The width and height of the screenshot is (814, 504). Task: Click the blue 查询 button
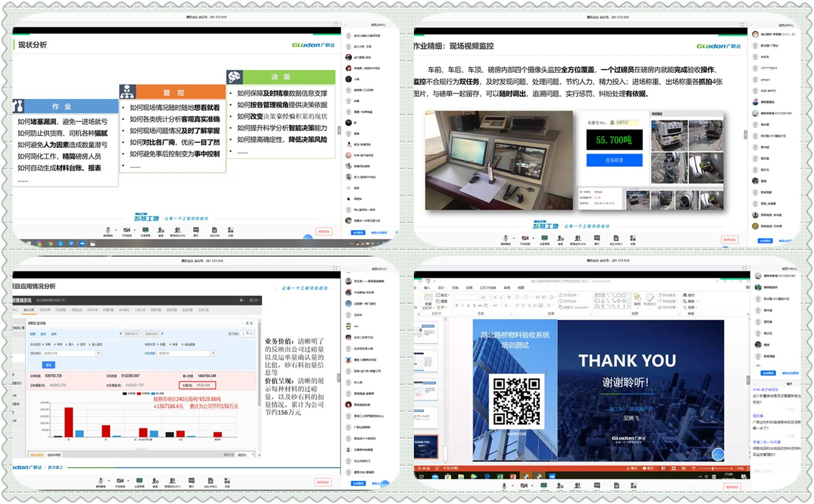(48, 364)
